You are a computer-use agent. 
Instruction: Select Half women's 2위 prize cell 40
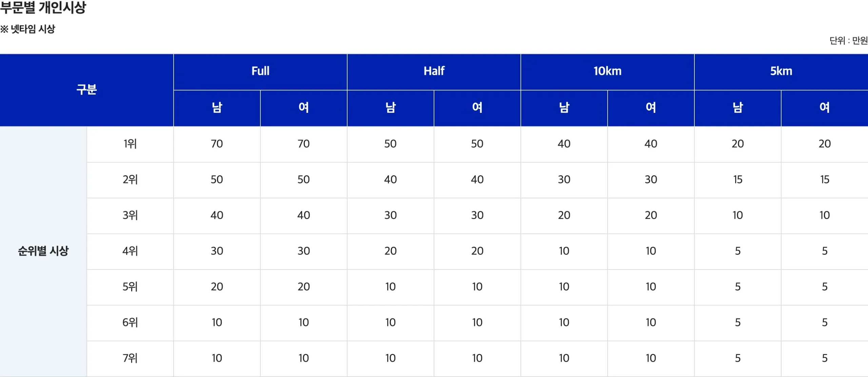pyautogui.click(x=477, y=180)
